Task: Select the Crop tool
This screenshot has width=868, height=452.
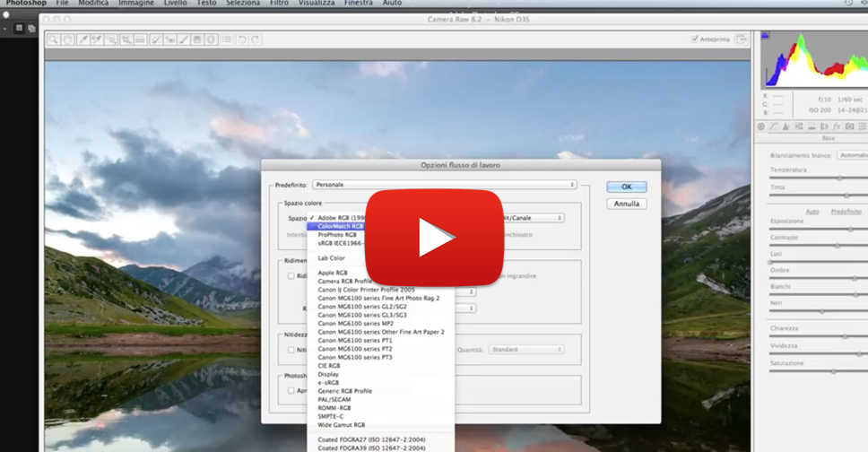Action: coord(126,39)
